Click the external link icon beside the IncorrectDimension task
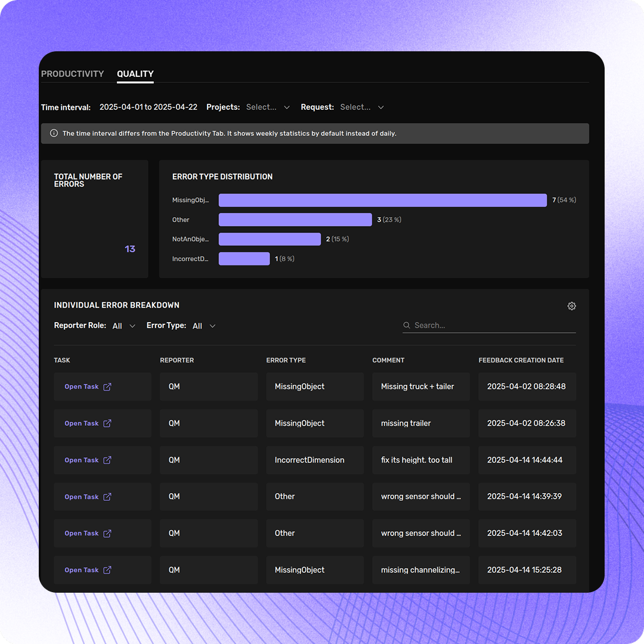The width and height of the screenshot is (644, 644). coord(107,459)
